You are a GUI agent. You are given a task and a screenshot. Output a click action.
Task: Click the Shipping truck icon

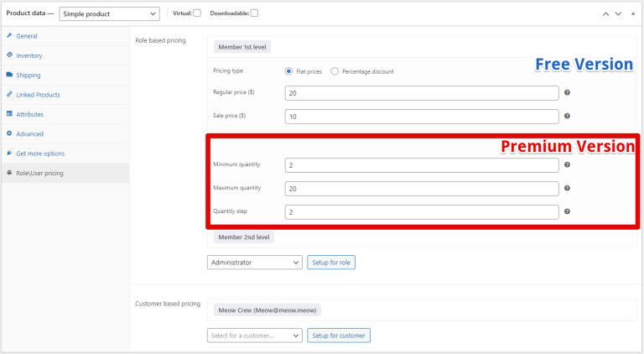coord(9,75)
